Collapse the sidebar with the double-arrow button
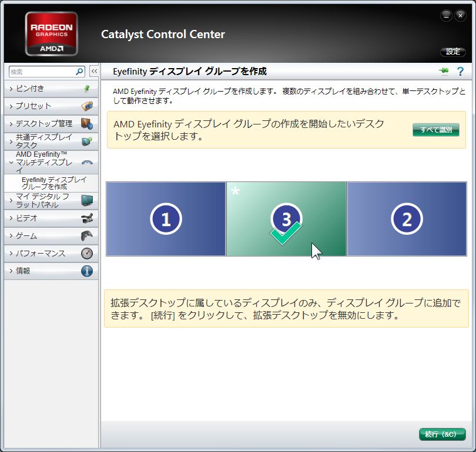The height and width of the screenshot is (452, 476). tap(94, 72)
